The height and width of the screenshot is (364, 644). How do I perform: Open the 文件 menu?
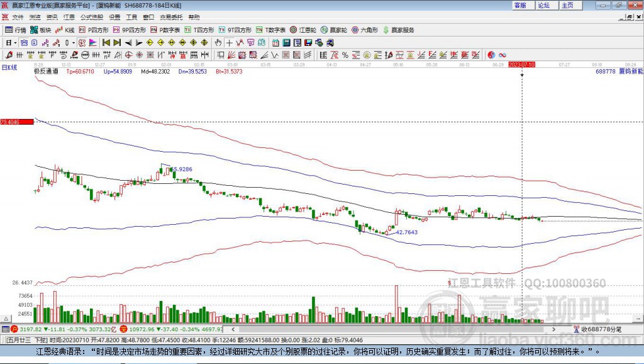[x=18, y=18]
